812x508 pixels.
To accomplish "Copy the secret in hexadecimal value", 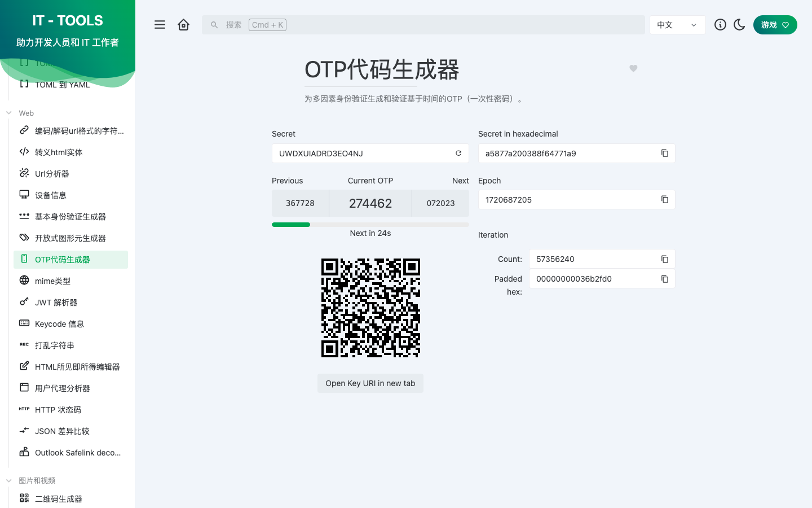I will [665, 154].
